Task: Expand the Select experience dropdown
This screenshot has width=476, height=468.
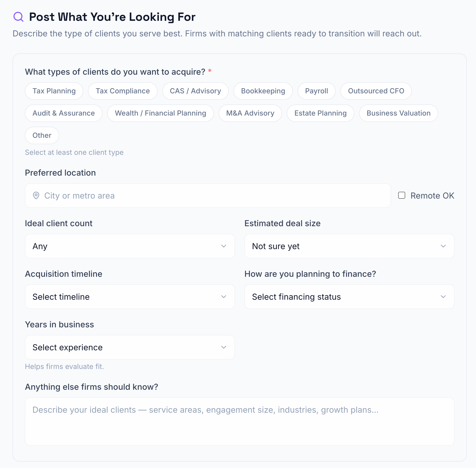Action: coord(130,347)
